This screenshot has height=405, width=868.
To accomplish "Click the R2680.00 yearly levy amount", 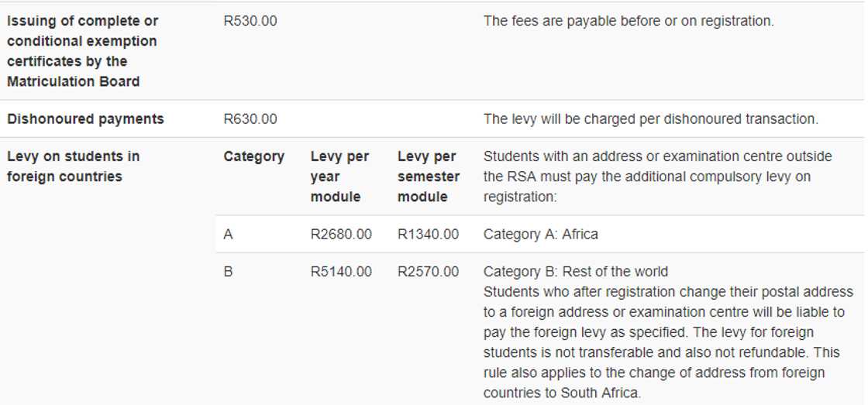I will click(x=341, y=234).
